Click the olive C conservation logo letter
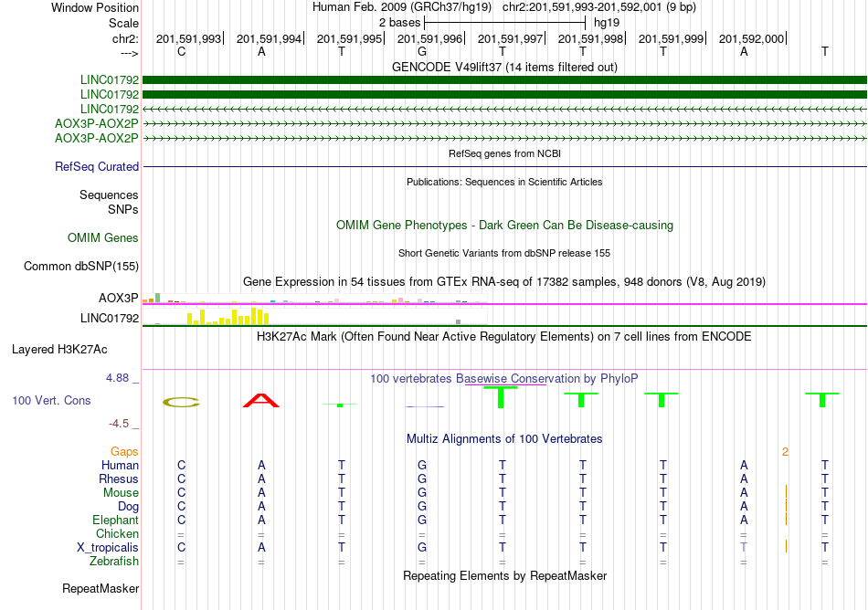The width and height of the screenshot is (868, 610). coord(181,402)
